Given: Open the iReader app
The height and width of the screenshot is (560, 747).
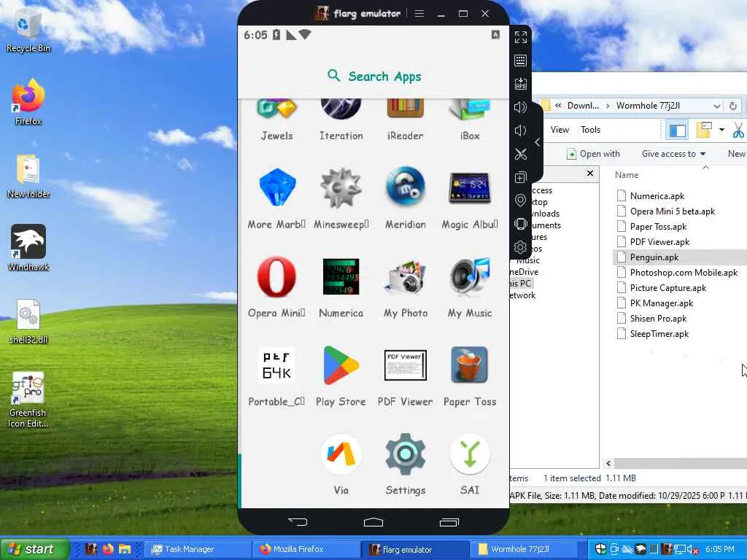Looking at the screenshot, I should [x=406, y=119].
